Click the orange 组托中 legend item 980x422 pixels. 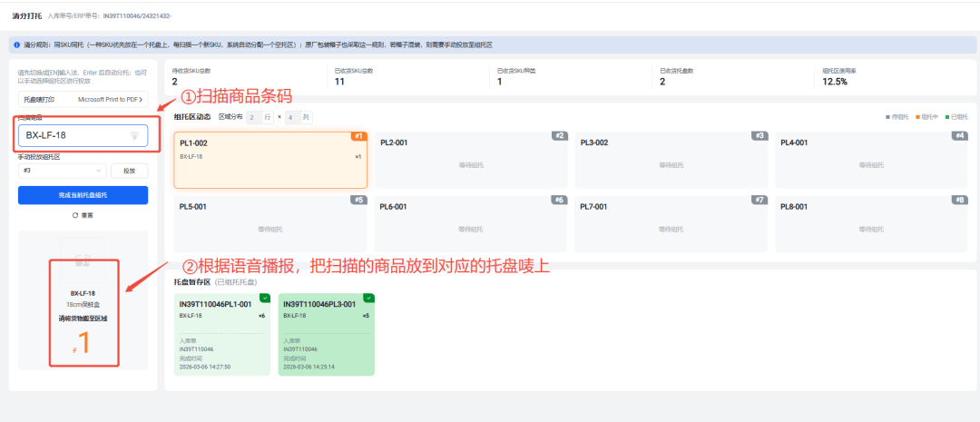(x=926, y=117)
